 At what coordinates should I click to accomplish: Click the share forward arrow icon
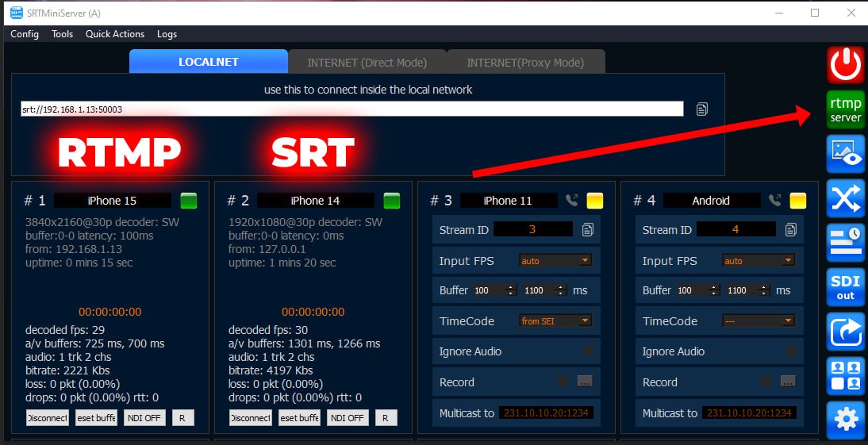[845, 331]
